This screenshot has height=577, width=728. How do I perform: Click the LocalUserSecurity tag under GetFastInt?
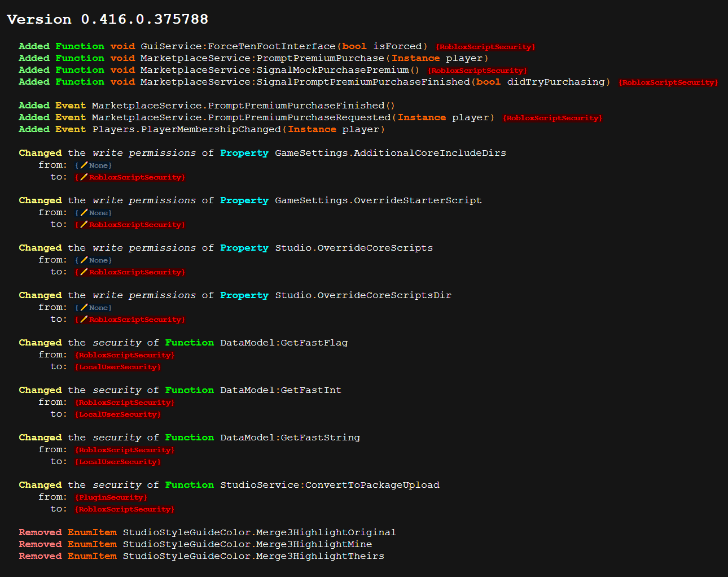[118, 414]
